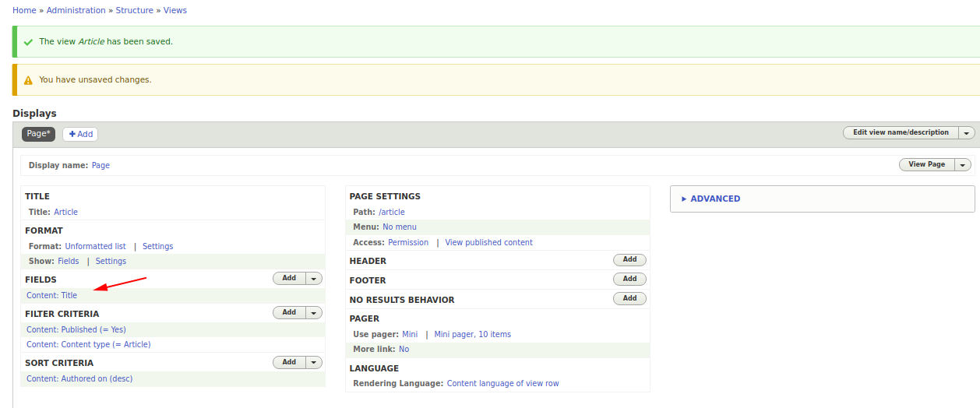
Task: Add a Header element
Action: [629, 260]
